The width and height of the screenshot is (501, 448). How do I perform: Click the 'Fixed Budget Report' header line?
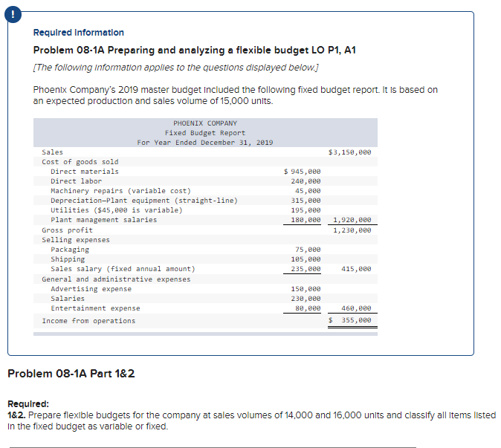pyautogui.click(x=205, y=133)
